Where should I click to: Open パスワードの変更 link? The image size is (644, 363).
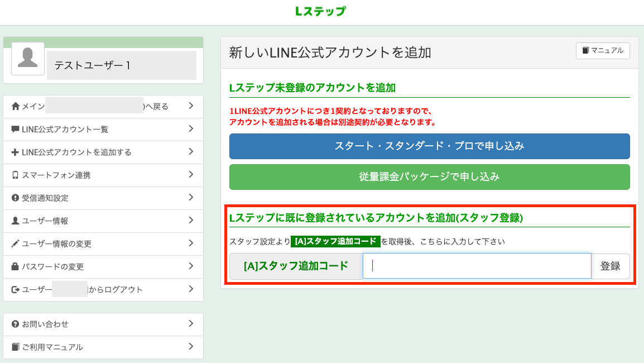[x=103, y=266]
